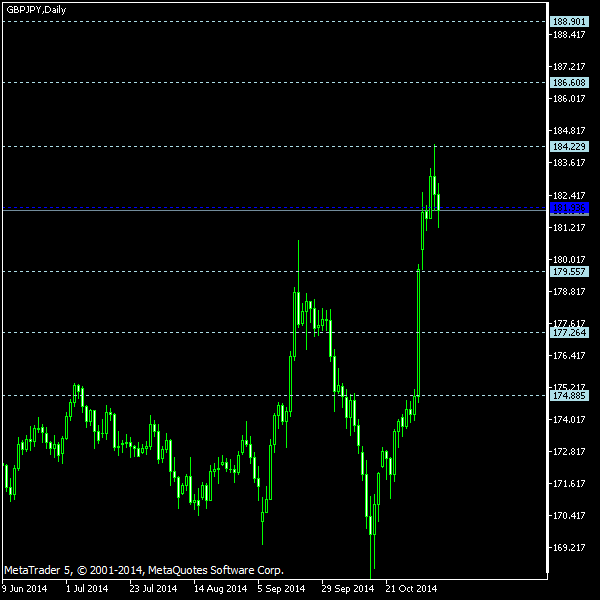This screenshot has width=600, height=600.
Task: Click the 21 Oct 2014 date label
Action: coord(411,589)
